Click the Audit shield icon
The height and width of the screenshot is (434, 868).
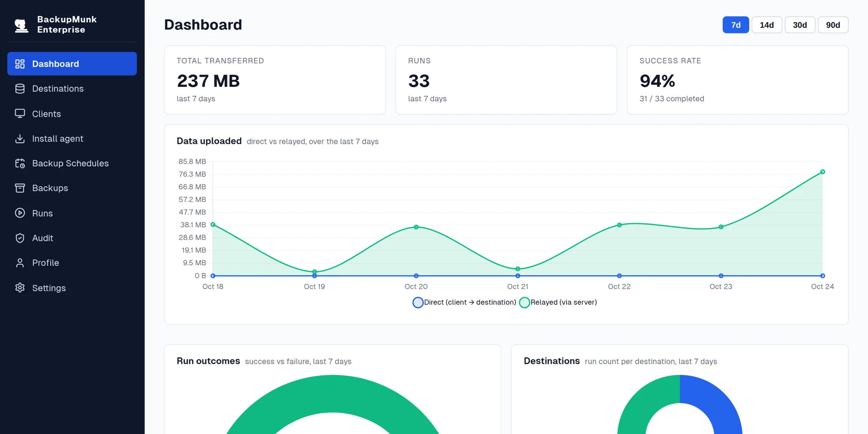coord(20,238)
